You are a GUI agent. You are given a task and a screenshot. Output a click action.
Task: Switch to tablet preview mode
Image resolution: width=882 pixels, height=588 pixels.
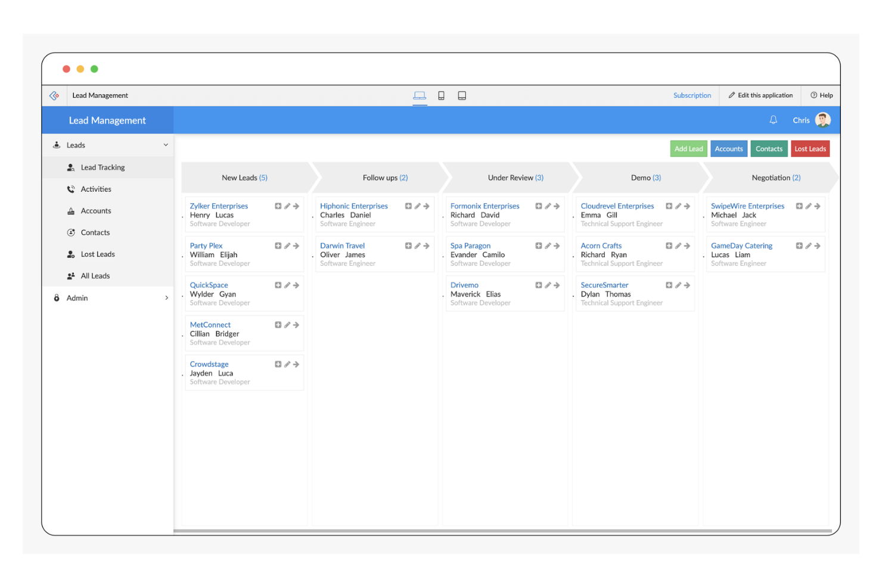coord(462,95)
